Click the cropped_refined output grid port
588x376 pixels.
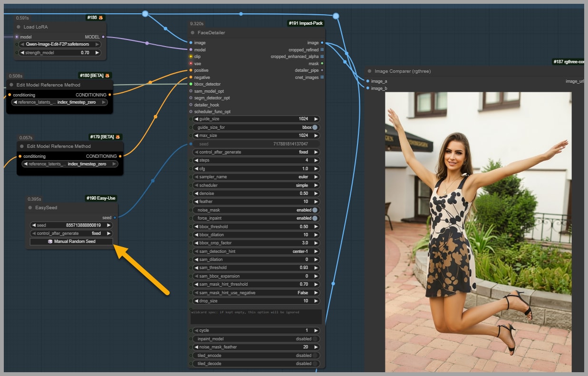(322, 49)
